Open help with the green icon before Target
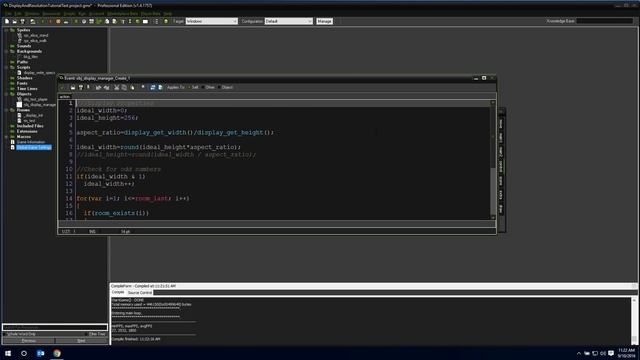Viewport: 640px width, 360px height. [x=166, y=21]
